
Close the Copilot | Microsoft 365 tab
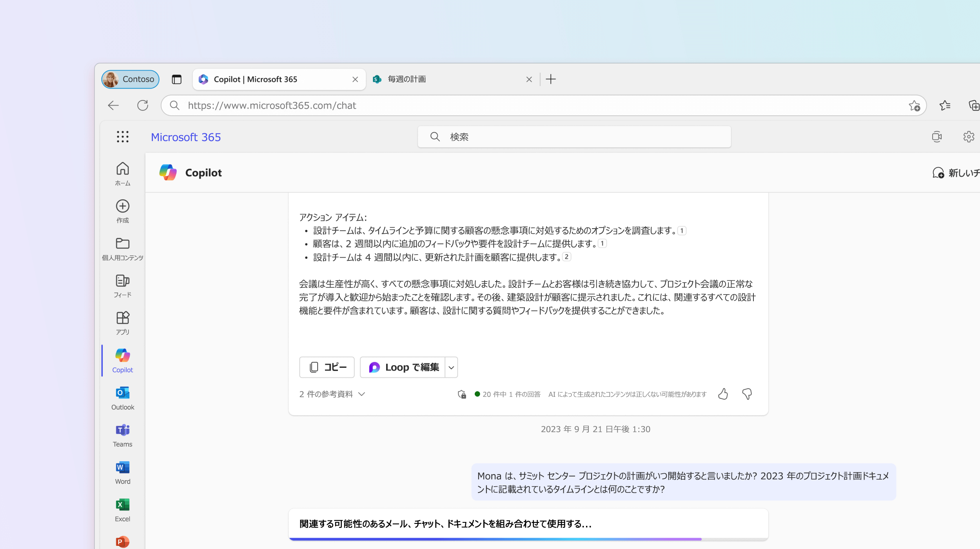tap(355, 80)
